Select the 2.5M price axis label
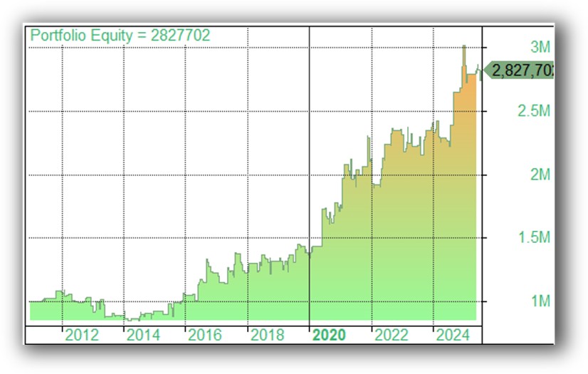 click(534, 111)
